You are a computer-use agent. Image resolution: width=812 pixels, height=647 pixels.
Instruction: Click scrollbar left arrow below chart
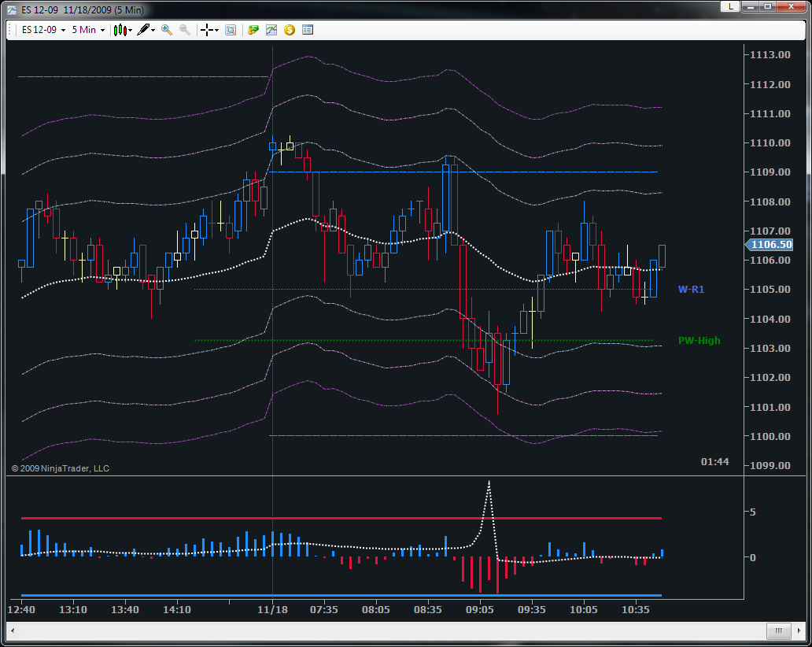(x=13, y=631)
